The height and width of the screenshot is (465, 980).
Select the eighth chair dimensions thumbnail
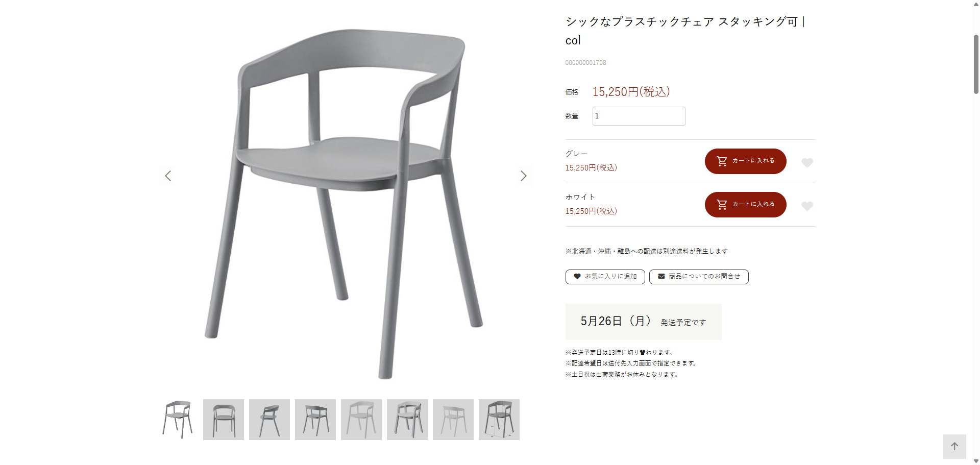(x=499, y=420)
